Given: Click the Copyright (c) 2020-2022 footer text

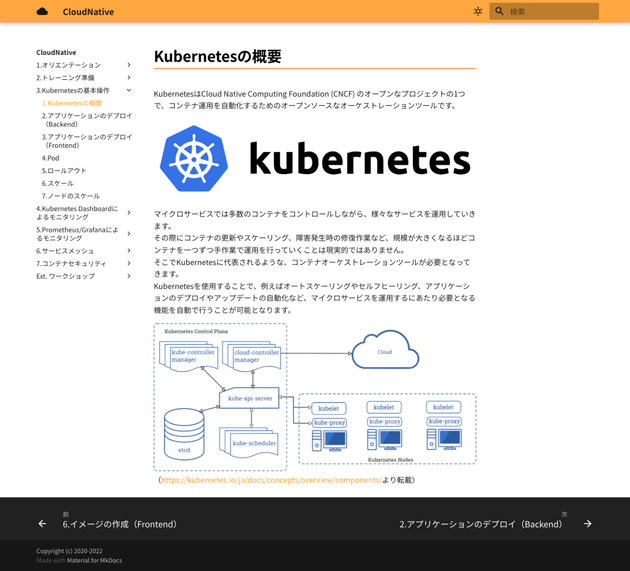Looking at the screenshot, I should tap(70, 551).
